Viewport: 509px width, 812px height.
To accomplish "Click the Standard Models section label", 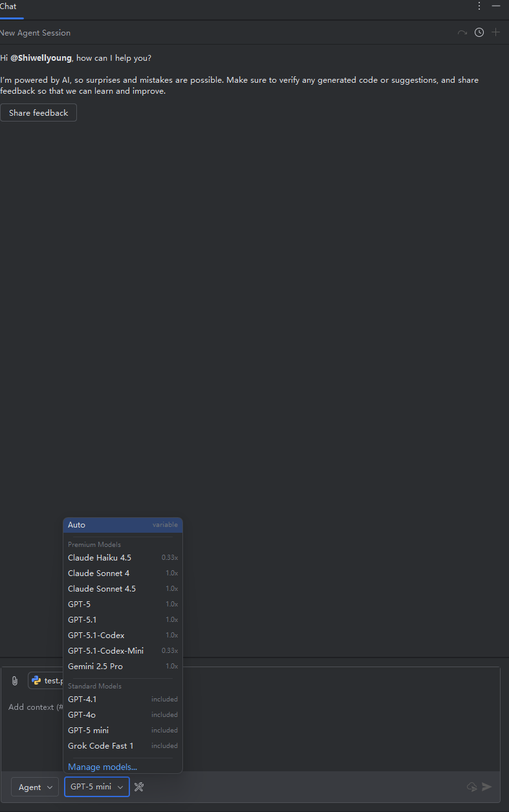I will pos(94,686).
